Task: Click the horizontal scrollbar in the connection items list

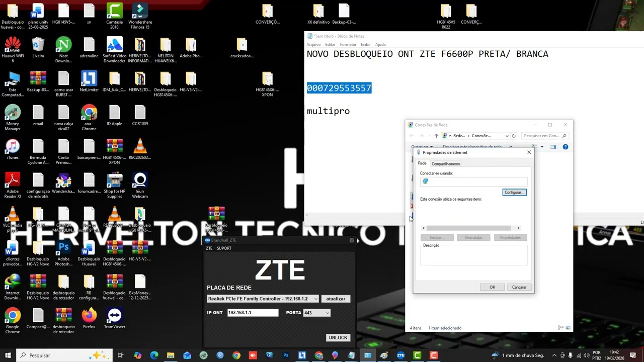Action: 468,228
